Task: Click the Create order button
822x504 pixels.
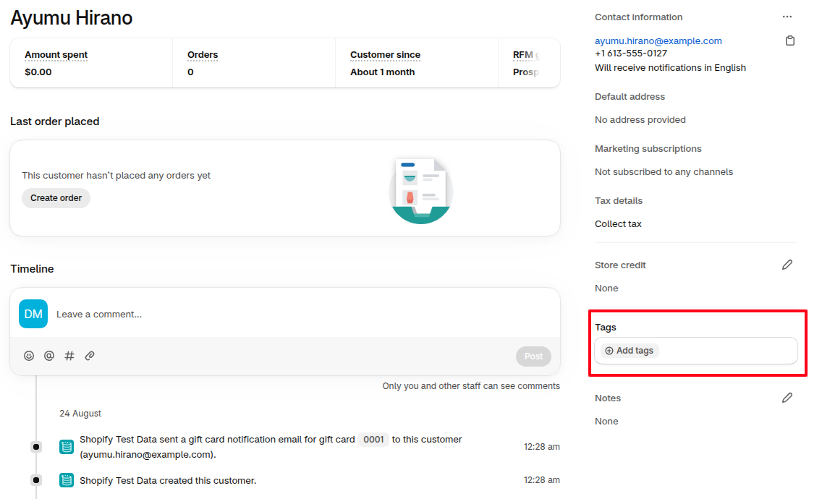Action: 56,198
